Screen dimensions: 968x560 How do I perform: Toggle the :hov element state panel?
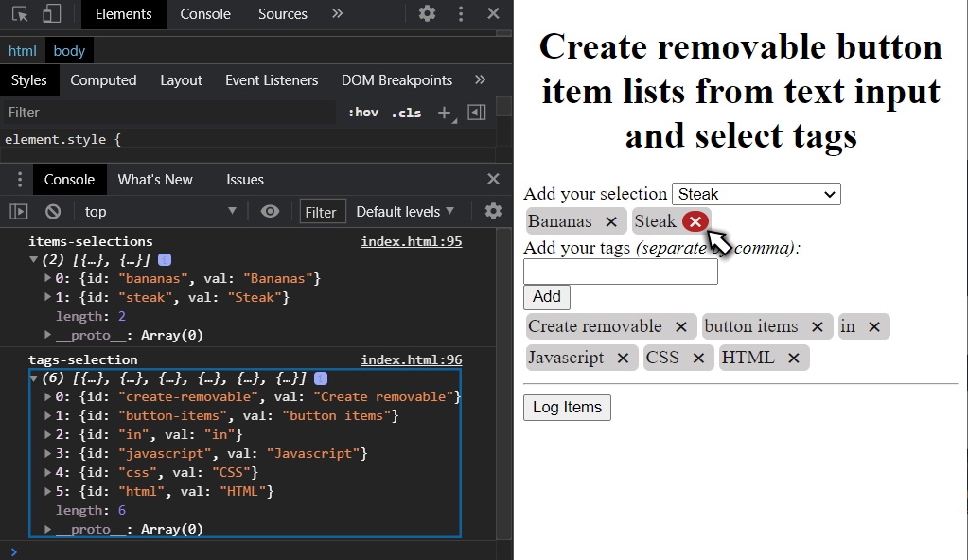pos(363,113)
